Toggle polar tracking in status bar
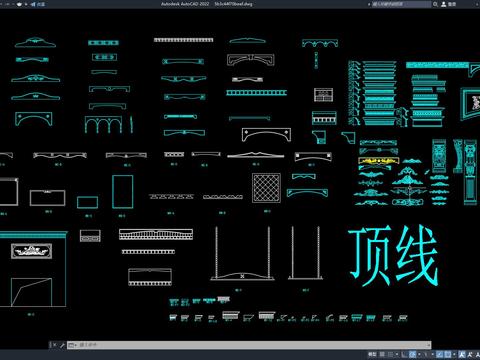Viewport: 480px width, 360px height. (412, 354)
